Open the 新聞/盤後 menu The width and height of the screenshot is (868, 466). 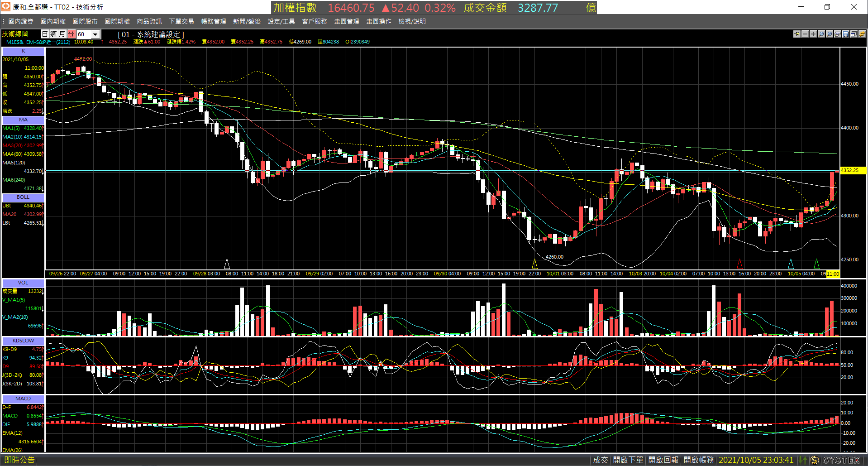tap(247, 21)
